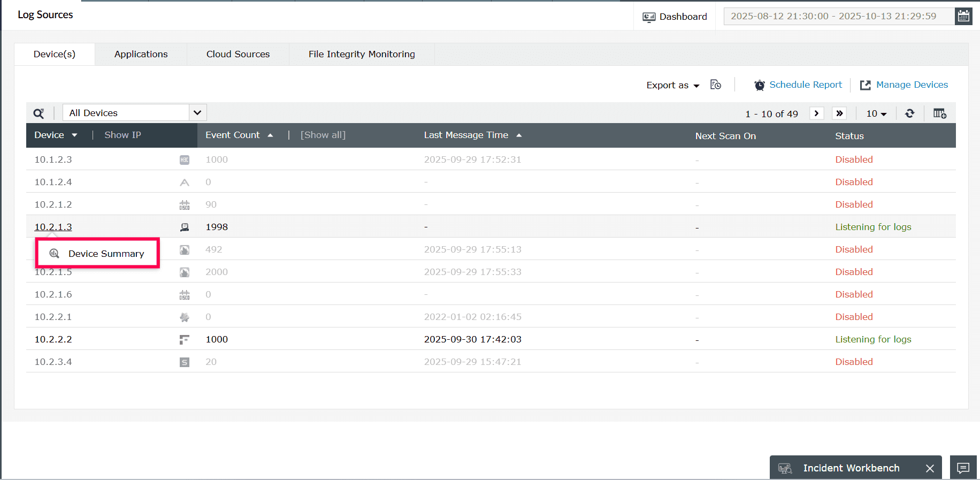Click the Incident Workbench button
980x480 pixels.
[x=855, y=468]
